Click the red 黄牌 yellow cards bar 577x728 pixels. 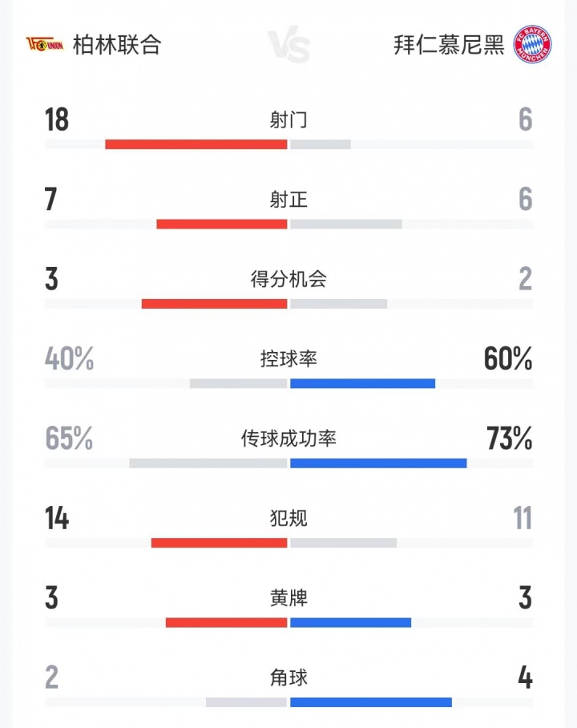(226, 622)
